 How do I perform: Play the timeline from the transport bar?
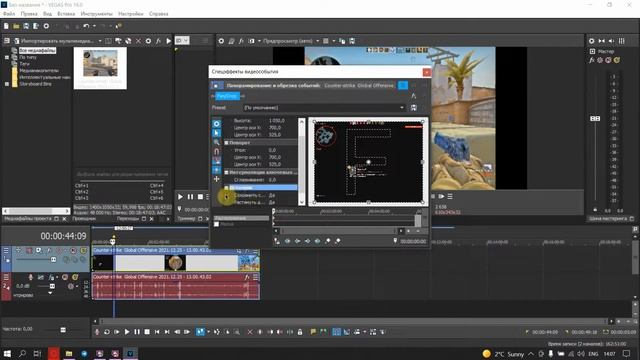127,332
